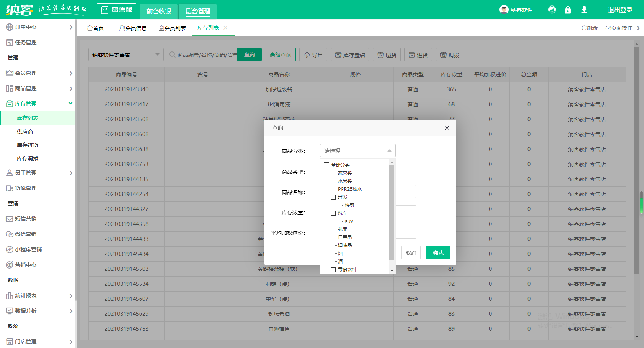Open 营销中心 in sidebar
Screen dimensions: 644x348
tap(26, 265)
